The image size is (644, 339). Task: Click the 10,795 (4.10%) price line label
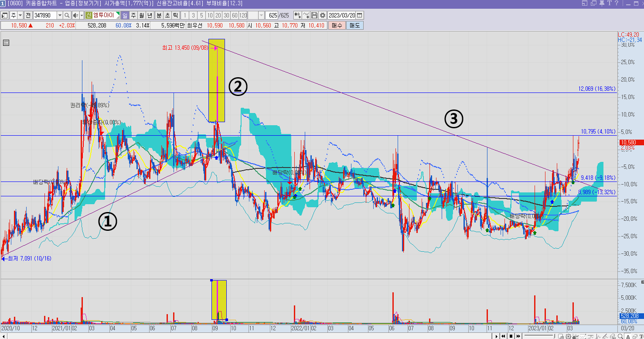[598, 131]
